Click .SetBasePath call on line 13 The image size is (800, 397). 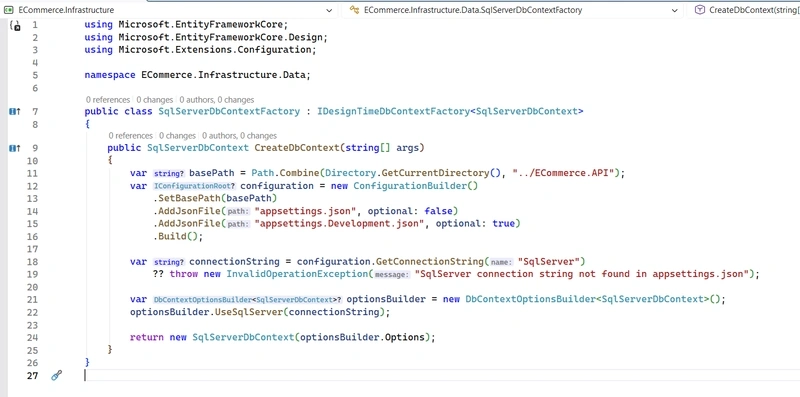pos(215,198)
